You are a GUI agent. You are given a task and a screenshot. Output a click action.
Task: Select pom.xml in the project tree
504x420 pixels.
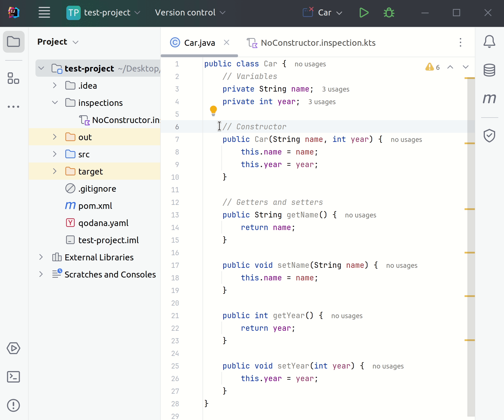coord(94,205)
